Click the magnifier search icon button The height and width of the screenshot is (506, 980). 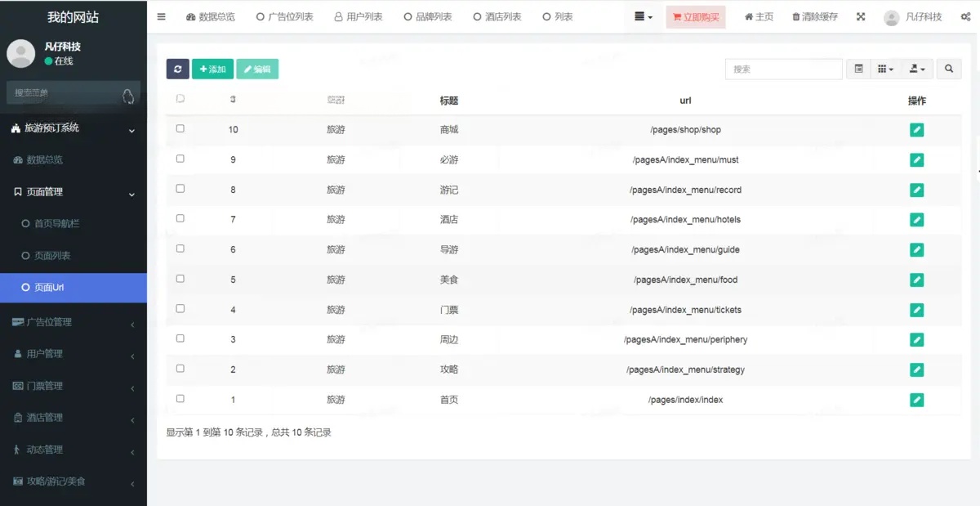tap(948, 69)
